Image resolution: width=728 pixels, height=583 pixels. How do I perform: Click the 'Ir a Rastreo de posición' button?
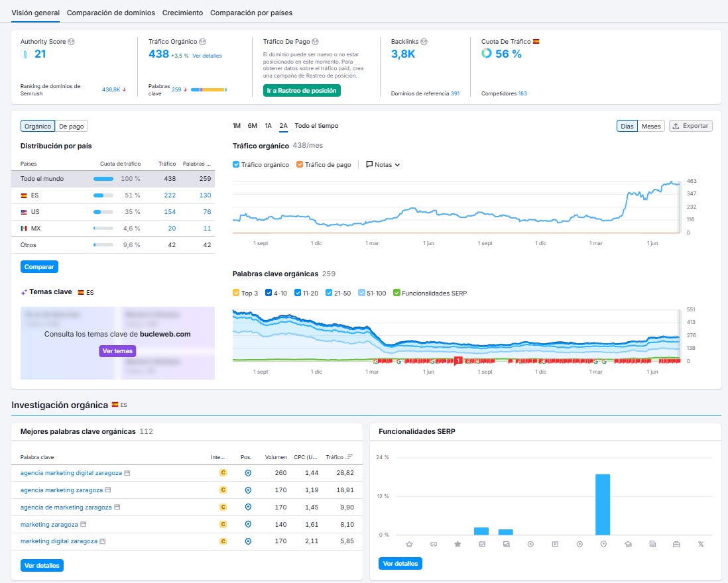point(302,90)
